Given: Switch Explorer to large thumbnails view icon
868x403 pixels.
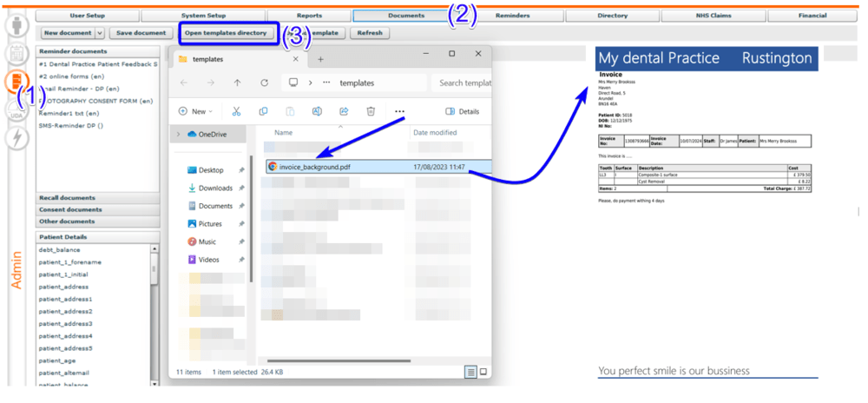Looking at the screenshot, I should coord(483,372).
